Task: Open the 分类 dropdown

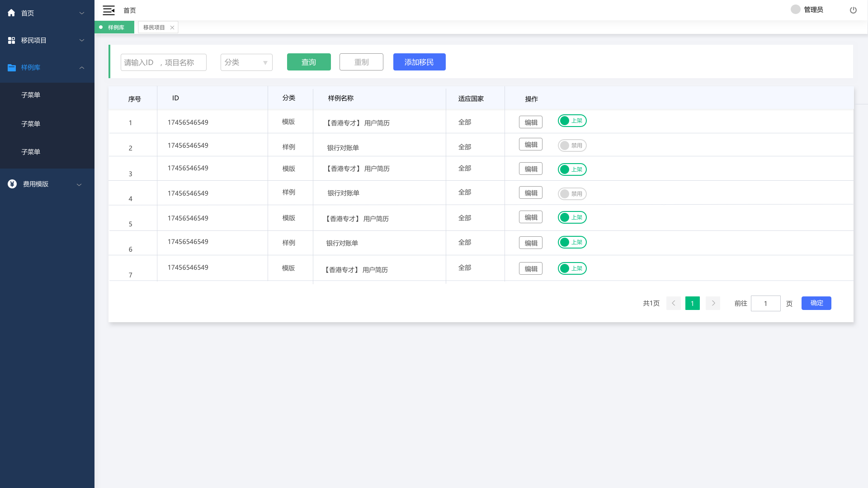Action: [246, 62]
